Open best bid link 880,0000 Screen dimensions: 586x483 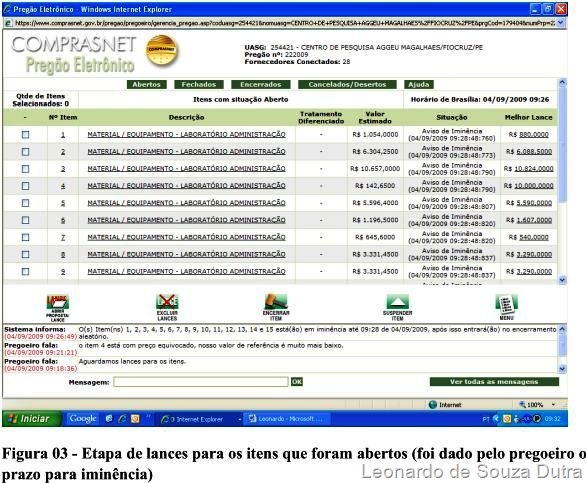(534, 135)
